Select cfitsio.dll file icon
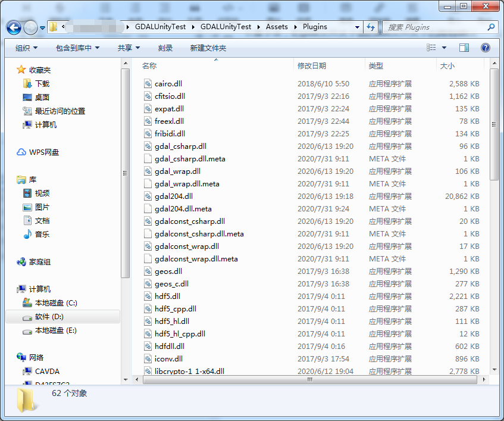This screenshot has height=421, width=504. tap(148, 96)
